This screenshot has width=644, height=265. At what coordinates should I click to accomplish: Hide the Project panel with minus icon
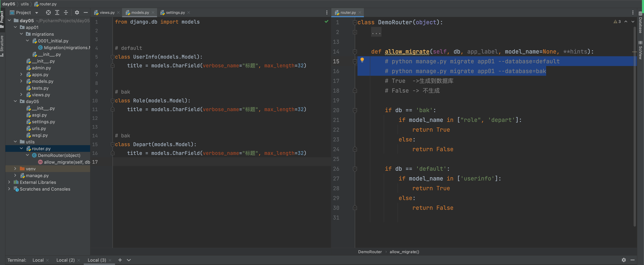coord(85,12)
